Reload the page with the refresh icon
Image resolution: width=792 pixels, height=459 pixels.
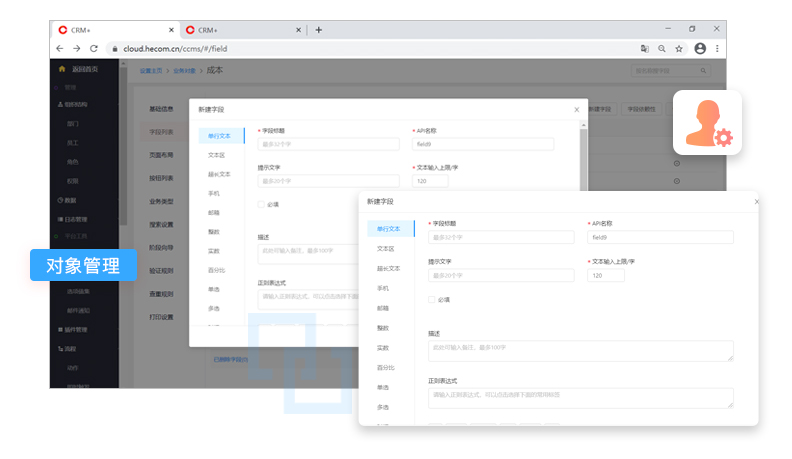click(x=94, y=48)
